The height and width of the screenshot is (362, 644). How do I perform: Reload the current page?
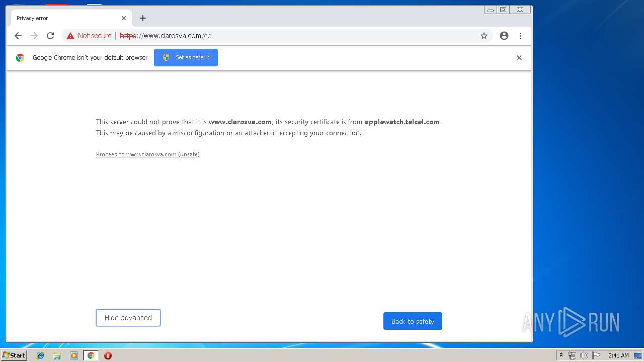50,36
